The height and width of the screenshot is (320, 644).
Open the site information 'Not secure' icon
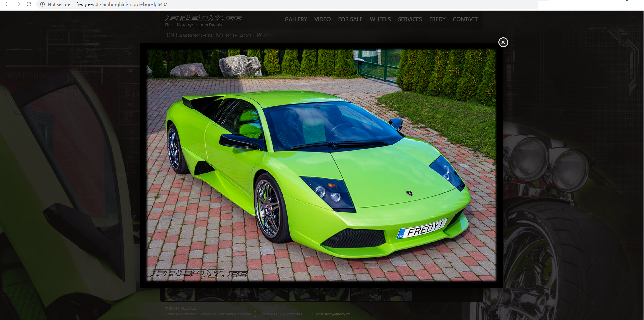[x=43, y=4]
